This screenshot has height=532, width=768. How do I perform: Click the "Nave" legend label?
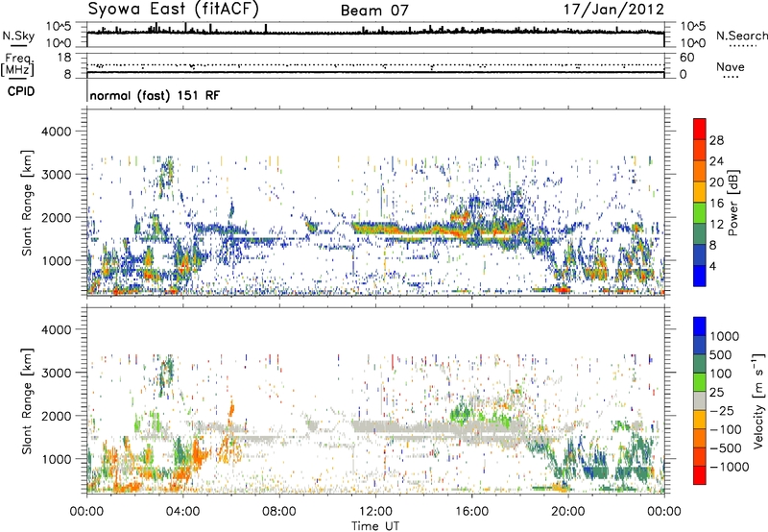point(731,66)
